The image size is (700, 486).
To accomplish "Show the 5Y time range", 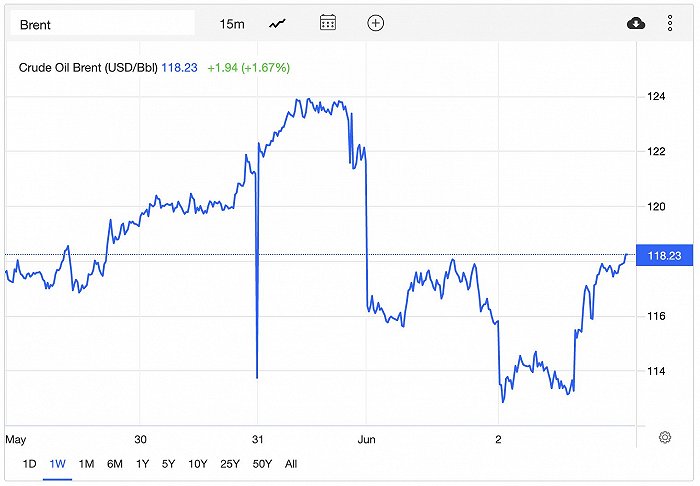I will coord(170,464).
